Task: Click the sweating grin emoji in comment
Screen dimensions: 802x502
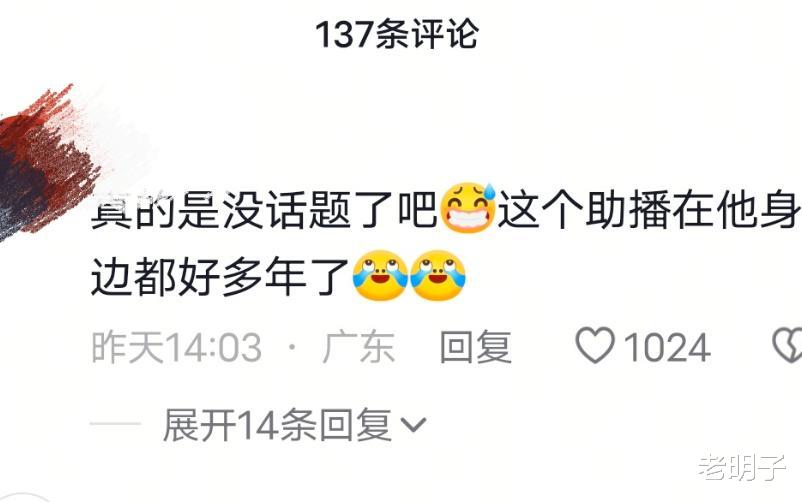Action: tap(468, 208)
